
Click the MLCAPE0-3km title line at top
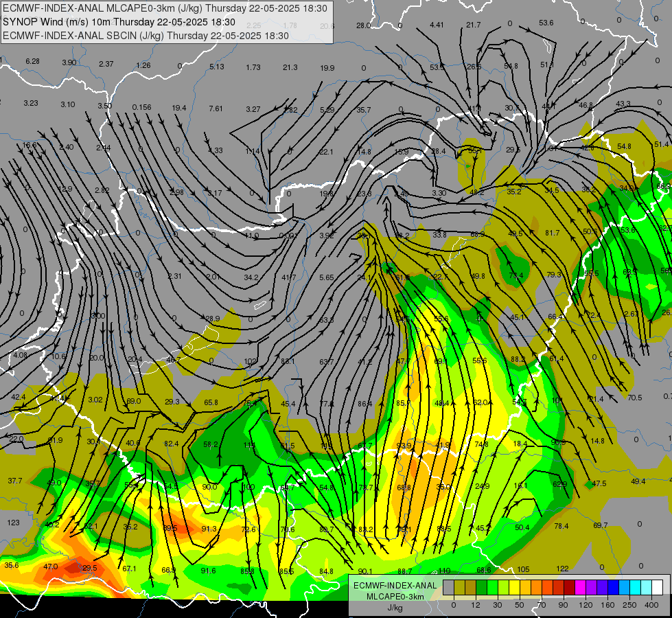point(165,8)
